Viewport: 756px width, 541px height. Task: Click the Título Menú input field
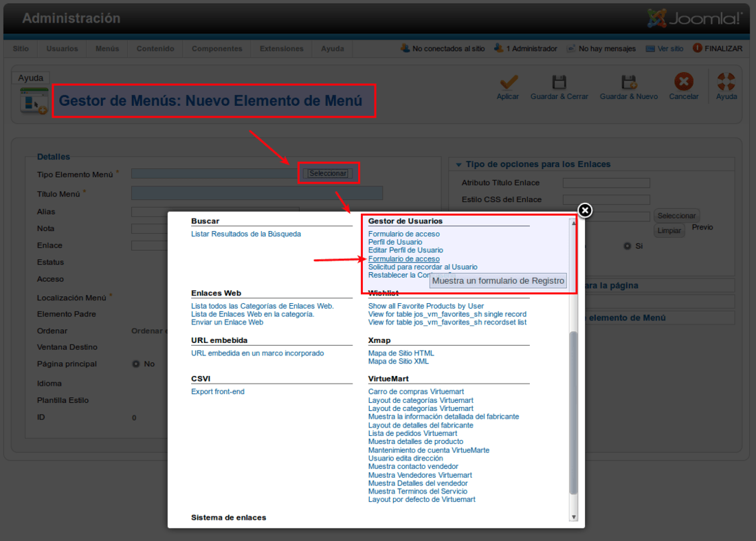point(257,193)
